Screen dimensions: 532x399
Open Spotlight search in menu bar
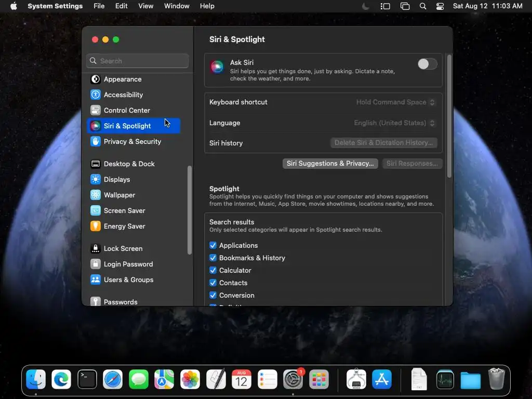(x=423, y=6)
